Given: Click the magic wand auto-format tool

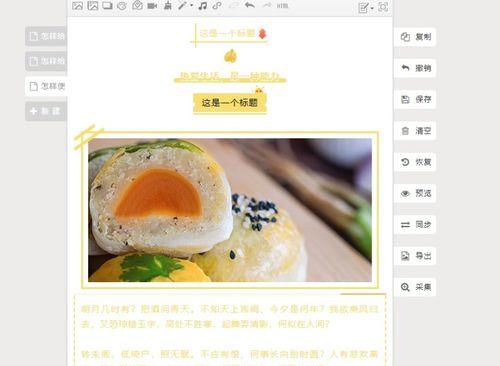Looking at the screenshot, I should pos(182,6).
